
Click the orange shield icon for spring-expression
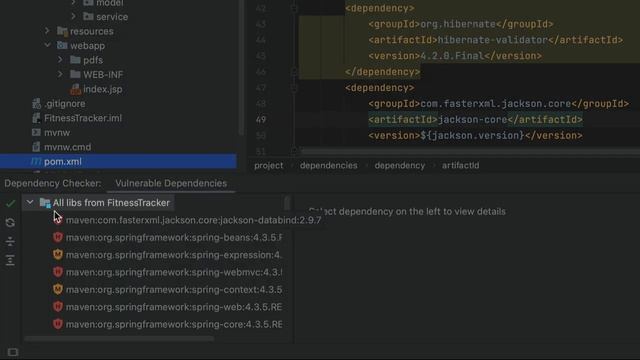[x=58, y=255]
